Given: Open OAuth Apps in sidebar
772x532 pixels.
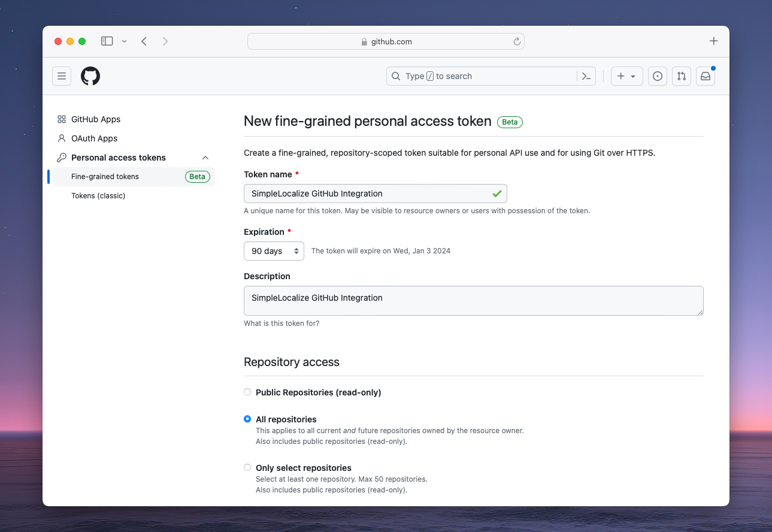Looking at the screenshot, I should point(94,138).
